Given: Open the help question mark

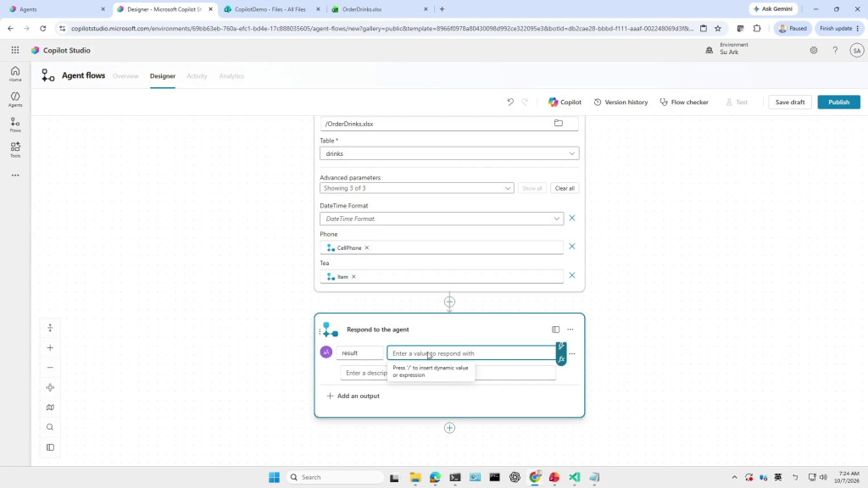Looking at the screenshot, I should coord(835,50).
